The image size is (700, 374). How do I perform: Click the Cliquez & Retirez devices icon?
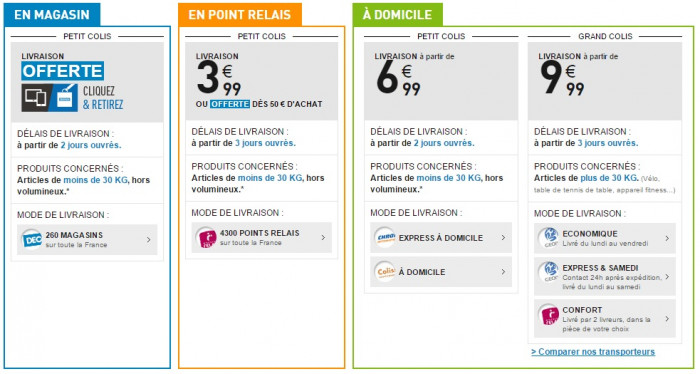click(50, 98)
